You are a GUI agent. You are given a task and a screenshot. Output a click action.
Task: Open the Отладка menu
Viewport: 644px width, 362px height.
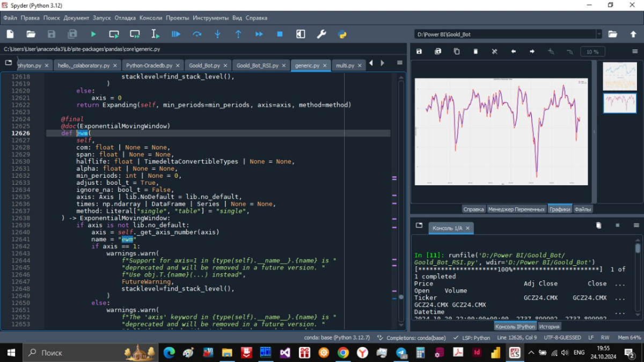125,18
